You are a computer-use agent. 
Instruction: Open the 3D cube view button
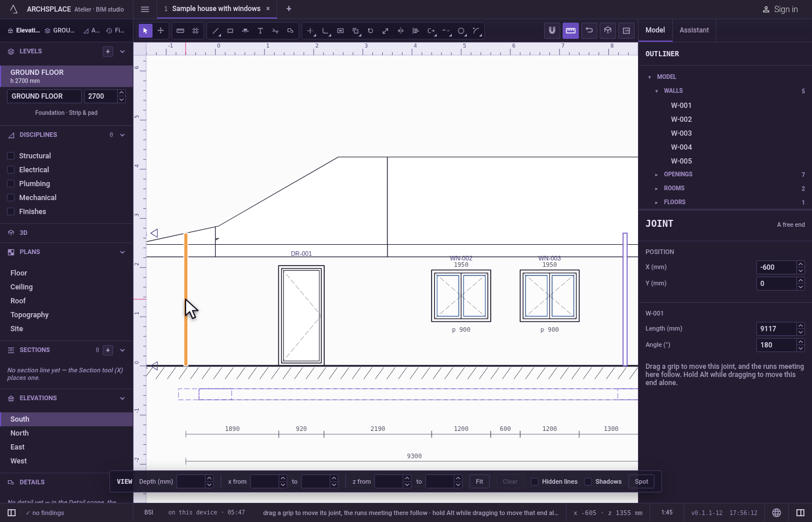pyautogui.click(x=608, y=31)
